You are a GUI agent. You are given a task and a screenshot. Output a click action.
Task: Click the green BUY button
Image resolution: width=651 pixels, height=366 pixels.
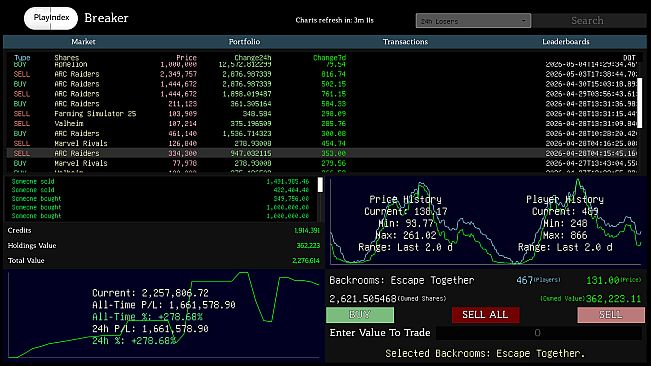tap(360, 315)
